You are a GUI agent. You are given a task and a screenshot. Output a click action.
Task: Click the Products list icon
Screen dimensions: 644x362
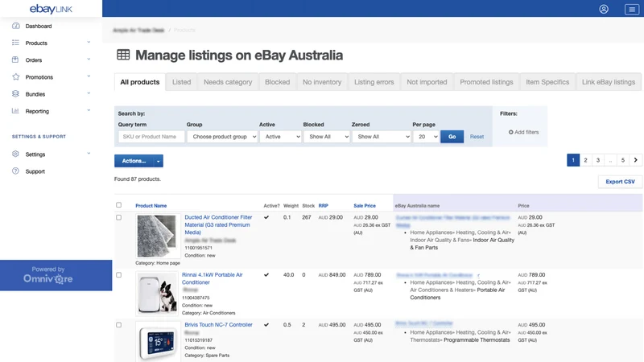pyautogui.click(x=15, y=43)
